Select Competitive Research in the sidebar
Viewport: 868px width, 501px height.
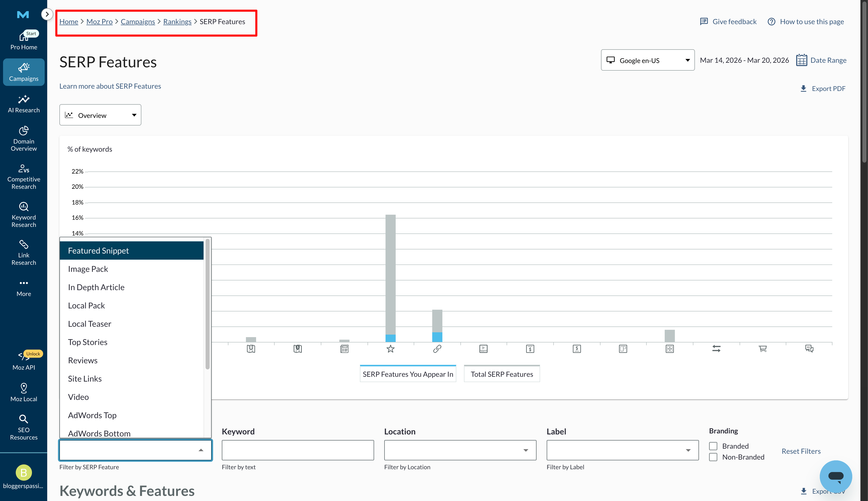pos(23,177)
